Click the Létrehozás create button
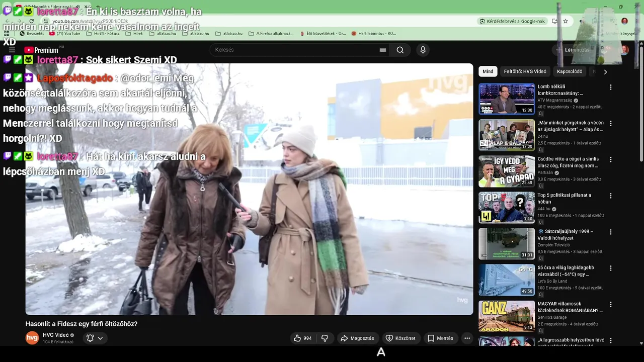Image resolution: width=644 pixels, height=362 pixels. 573,50
